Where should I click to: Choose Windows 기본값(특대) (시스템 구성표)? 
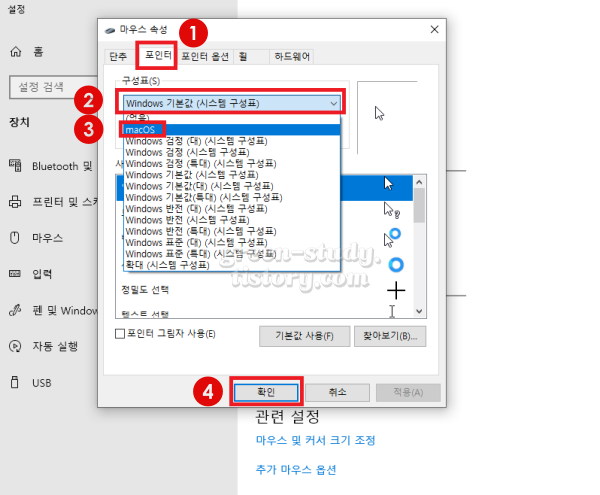[x=232, y=198]
